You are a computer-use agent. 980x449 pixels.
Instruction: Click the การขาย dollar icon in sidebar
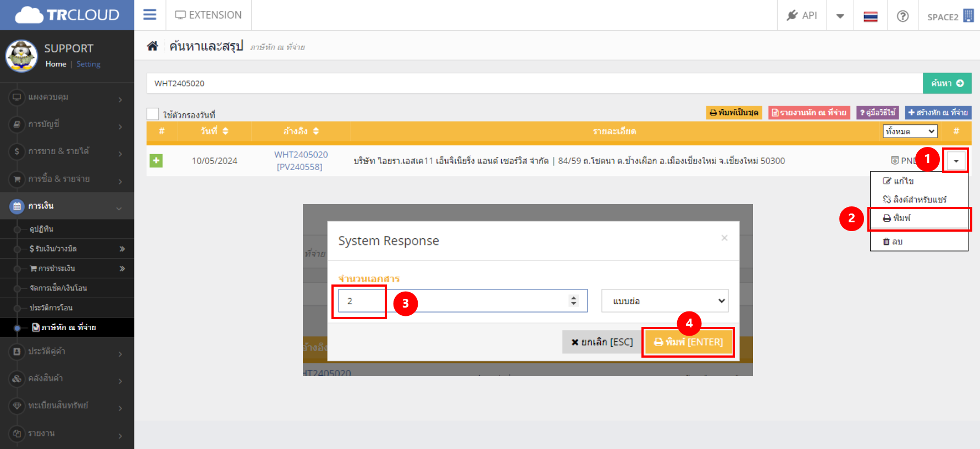click(17, 151)
